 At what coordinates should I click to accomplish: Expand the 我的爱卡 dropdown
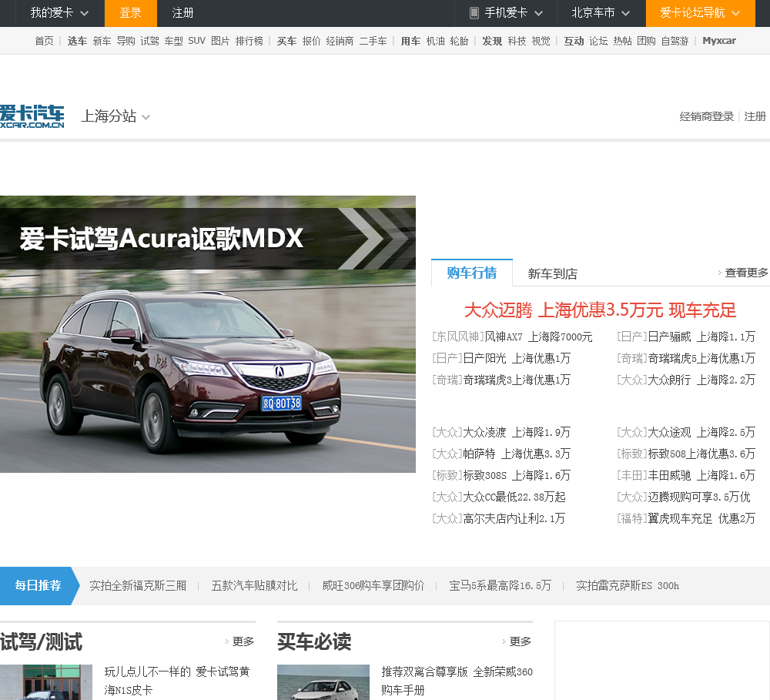click(59, 13)
